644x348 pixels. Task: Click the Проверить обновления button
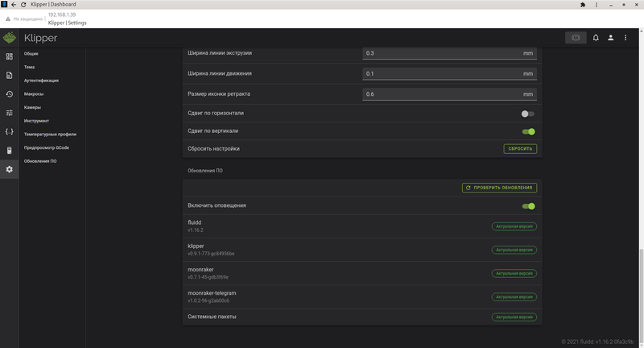click(499, 188)
